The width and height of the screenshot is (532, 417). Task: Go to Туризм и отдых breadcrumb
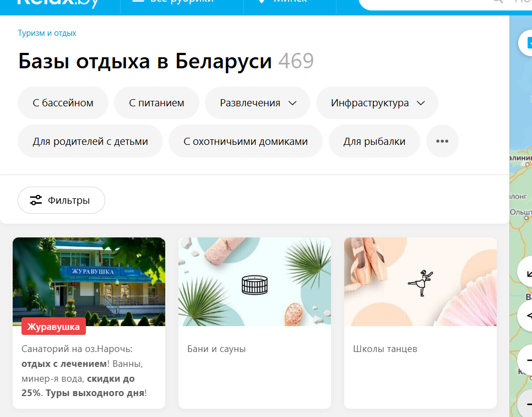coord(47,33)
